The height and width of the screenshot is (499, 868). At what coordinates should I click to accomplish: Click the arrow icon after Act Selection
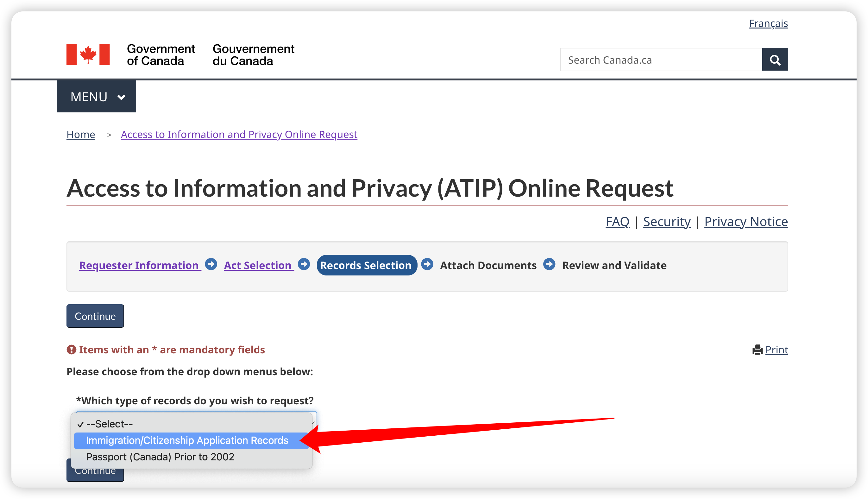[x=304, y=265]
